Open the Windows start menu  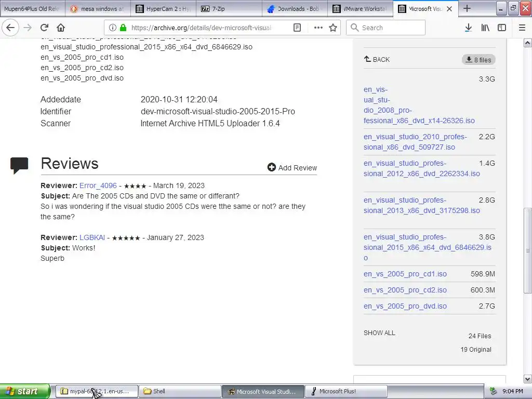[x=25, y=391]
